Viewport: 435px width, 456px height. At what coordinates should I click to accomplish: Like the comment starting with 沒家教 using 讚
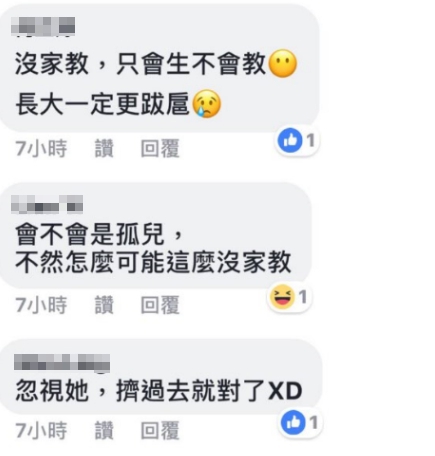point(104,148)
